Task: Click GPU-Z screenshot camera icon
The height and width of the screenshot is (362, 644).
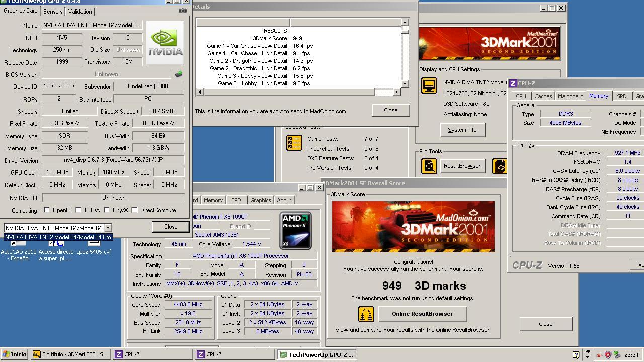Action: 182,11
